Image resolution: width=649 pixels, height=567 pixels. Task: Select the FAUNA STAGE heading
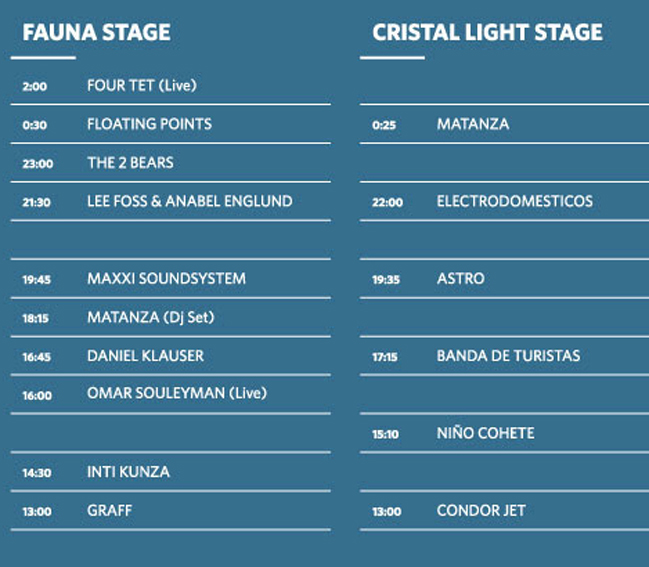[x=96, y=32]
